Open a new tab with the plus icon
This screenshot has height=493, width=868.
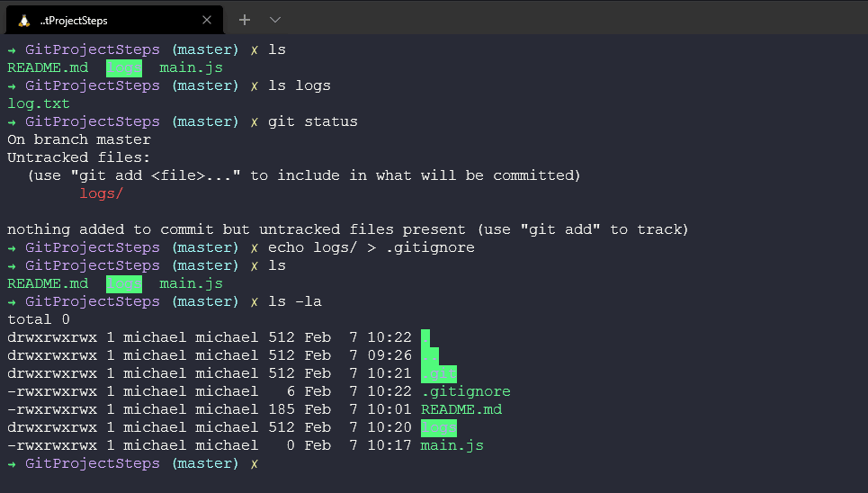pos(245,20)
